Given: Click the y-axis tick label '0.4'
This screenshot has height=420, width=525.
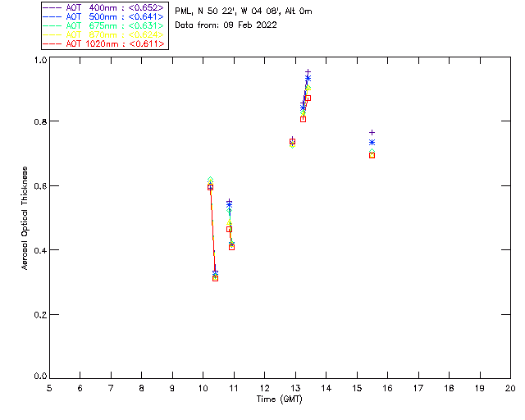Looking at the screenshot, I should click(40, 250).
